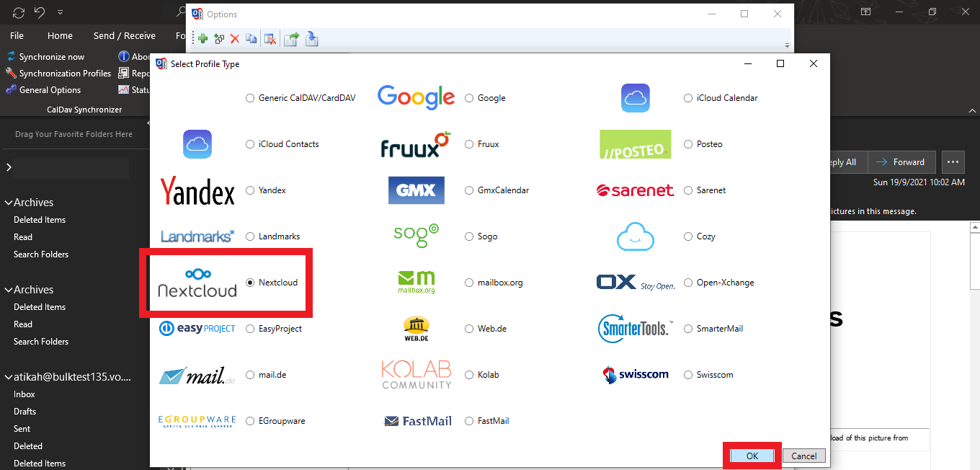Image resolution: width=980 pixels, height=470 pixels.
Task: Click the copy profile toolbar icon
Action: [x=251, y=39]
